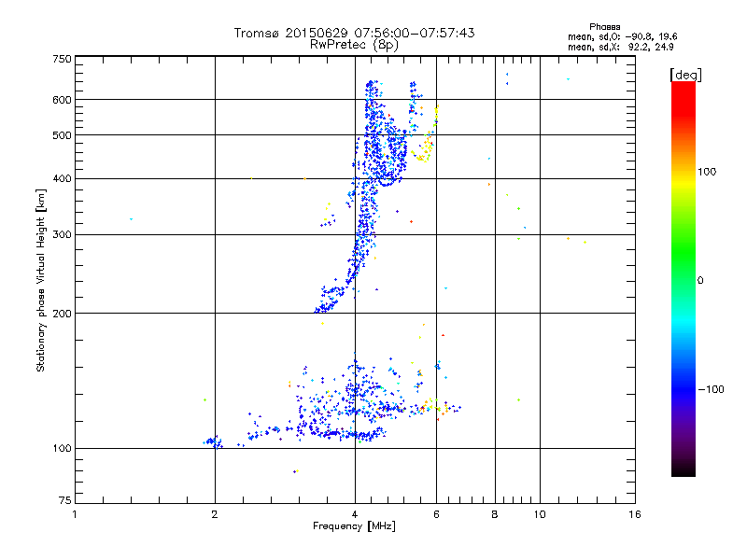Click the title "Tromsø 20150629 07:56:00-07:57:43"
The height and width of the screenshot is (560, 747).
354,33
